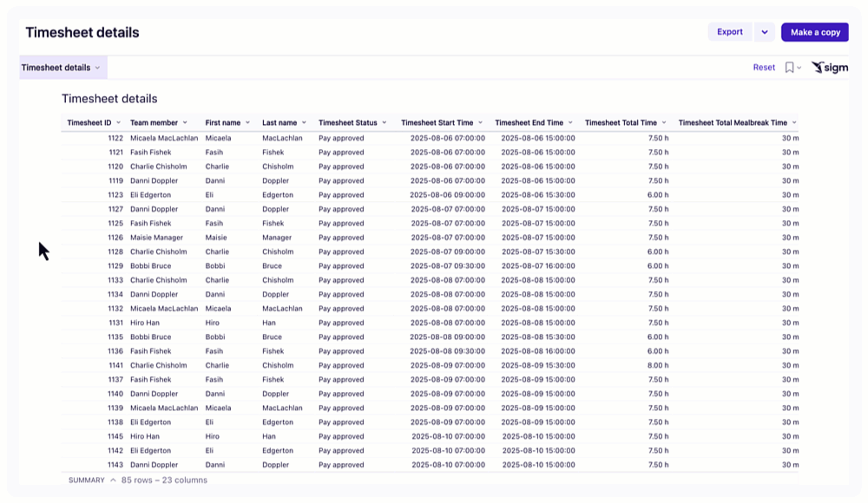Select the Maisie Manager team member cell
The width and height of the screenshot is (868, 503).
coord(156,238)
